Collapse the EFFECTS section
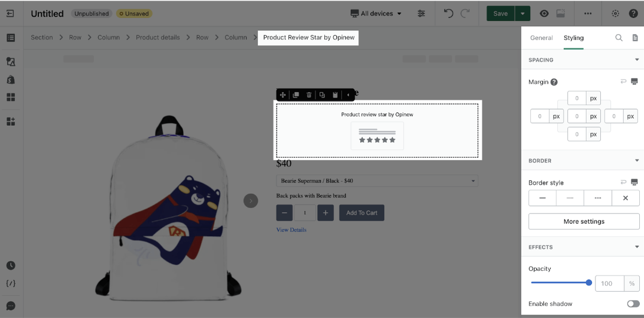Screen dimensions: 644x318 (x=637, y=247)
